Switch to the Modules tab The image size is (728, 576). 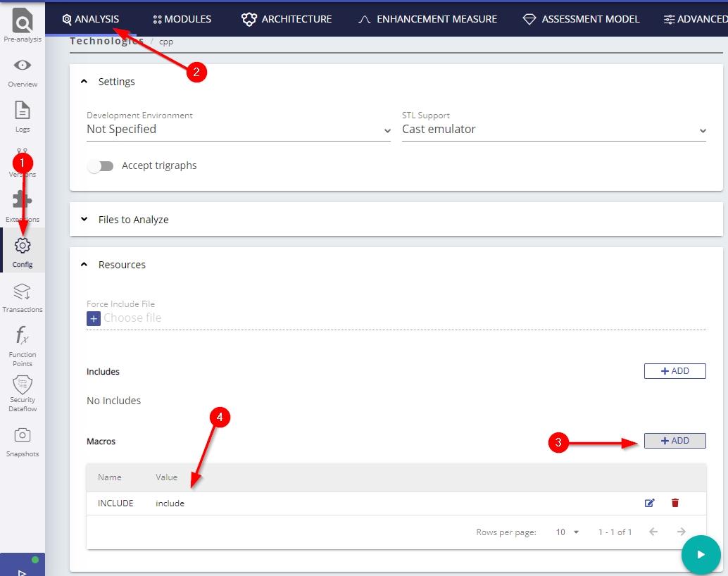pos(182,19)
